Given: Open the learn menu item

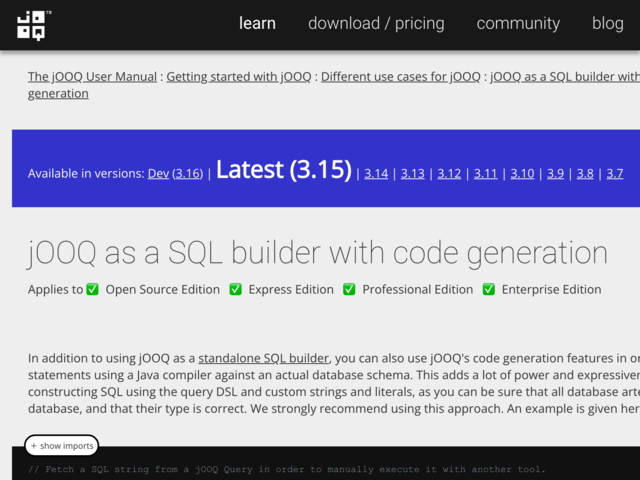Looking at the screenshot, I should tap(257, 23).
